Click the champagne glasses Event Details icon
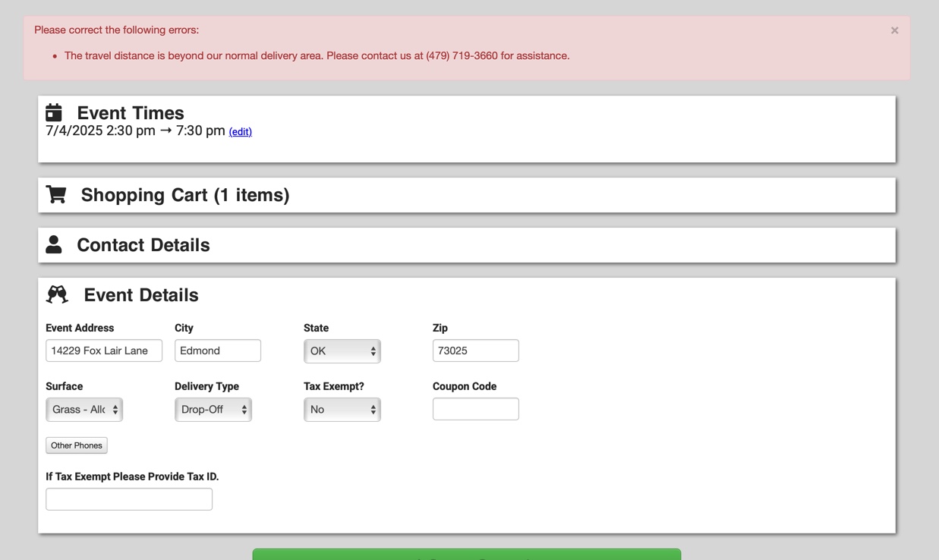The width and height of the screenshot is (939, 560). click(57, 294)
